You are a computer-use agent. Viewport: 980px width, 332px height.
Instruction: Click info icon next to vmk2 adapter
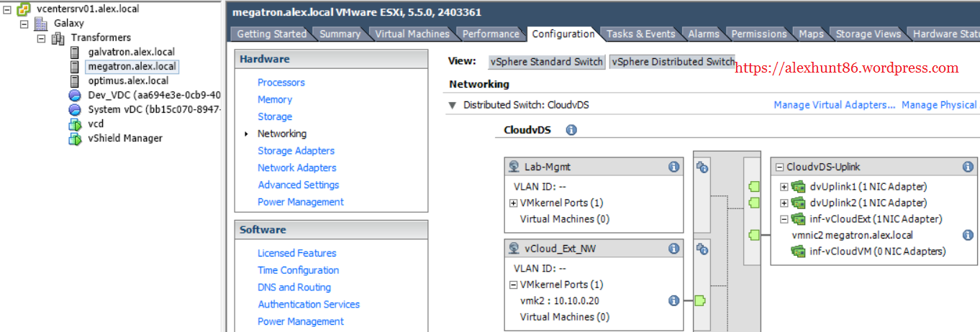[x=673, y=300]
